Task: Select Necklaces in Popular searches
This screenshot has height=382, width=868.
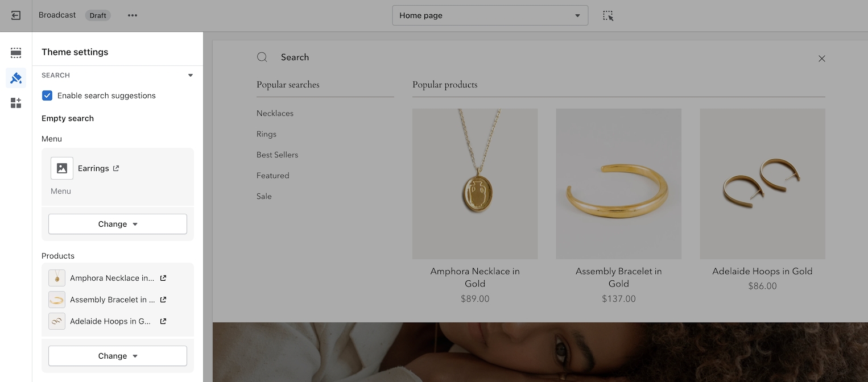Action: pos(275,113)
